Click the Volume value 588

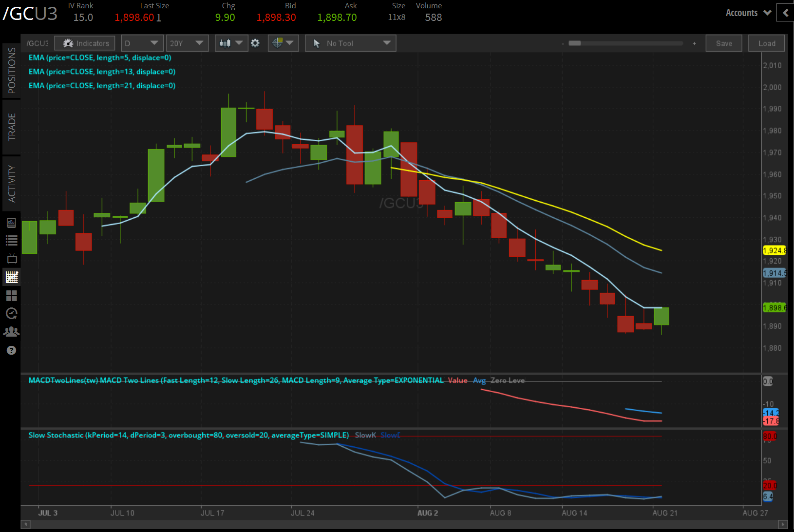point(434,18)
